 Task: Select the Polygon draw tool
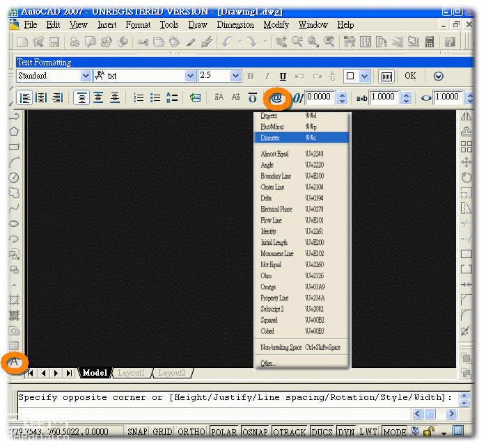[x=14, y=131]
